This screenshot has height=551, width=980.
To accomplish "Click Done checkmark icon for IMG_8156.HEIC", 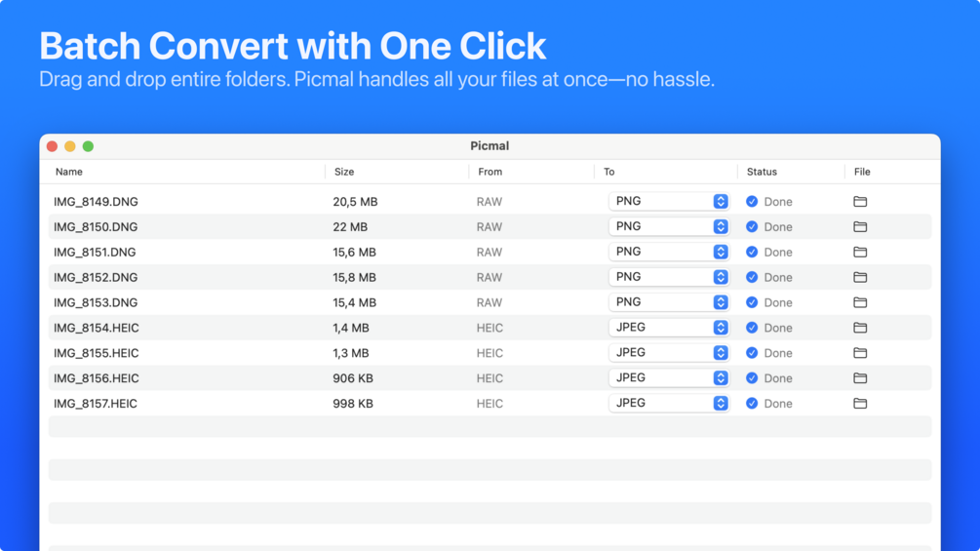I will [752, 378].
